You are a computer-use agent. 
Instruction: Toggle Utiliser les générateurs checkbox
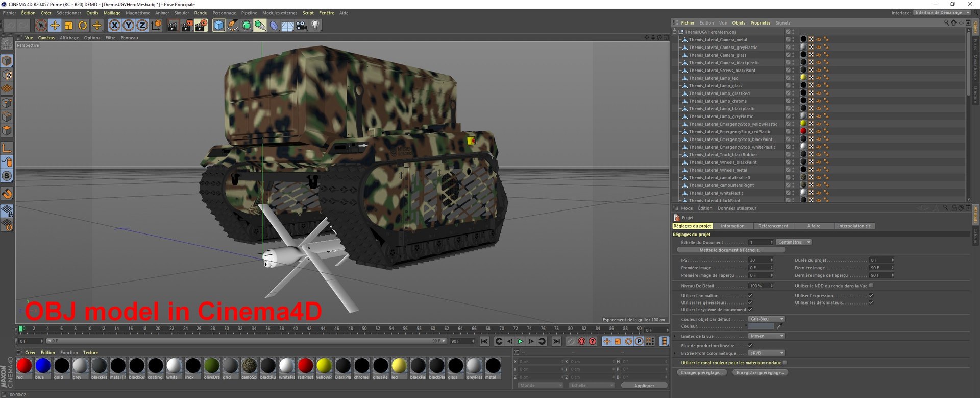[750, 302]
